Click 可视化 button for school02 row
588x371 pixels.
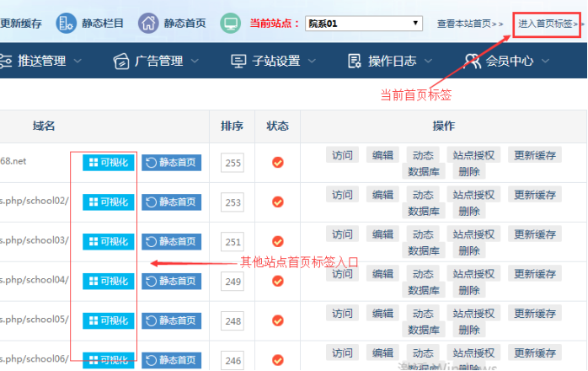tap(108, 202)
